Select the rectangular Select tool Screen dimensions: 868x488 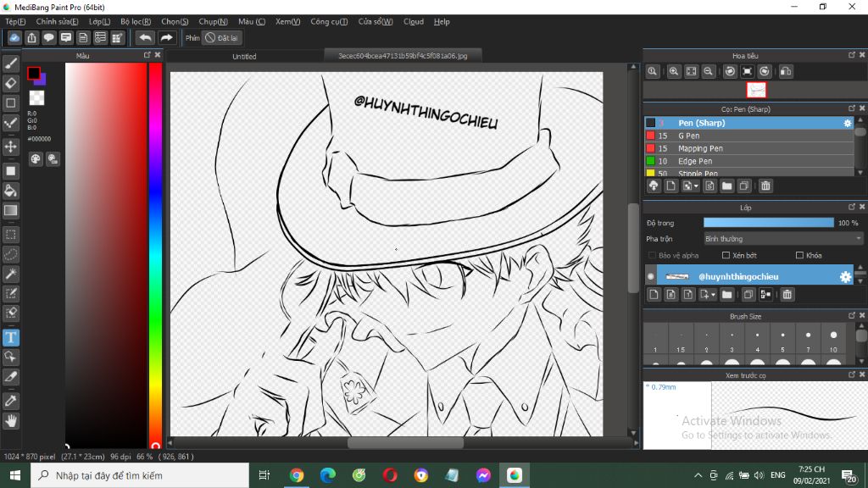(x=11, y=235)
